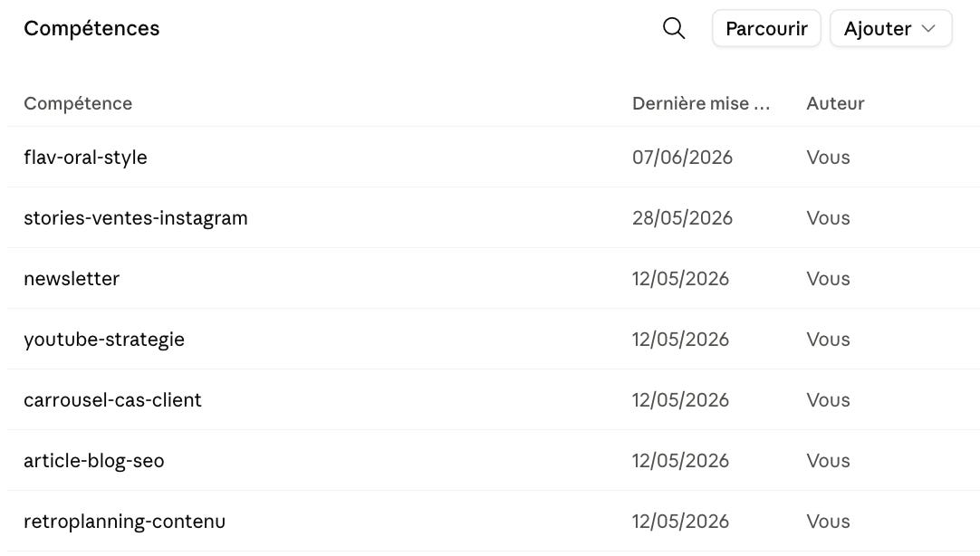
Task: Select the newsletter skill row
Action: 493,278
